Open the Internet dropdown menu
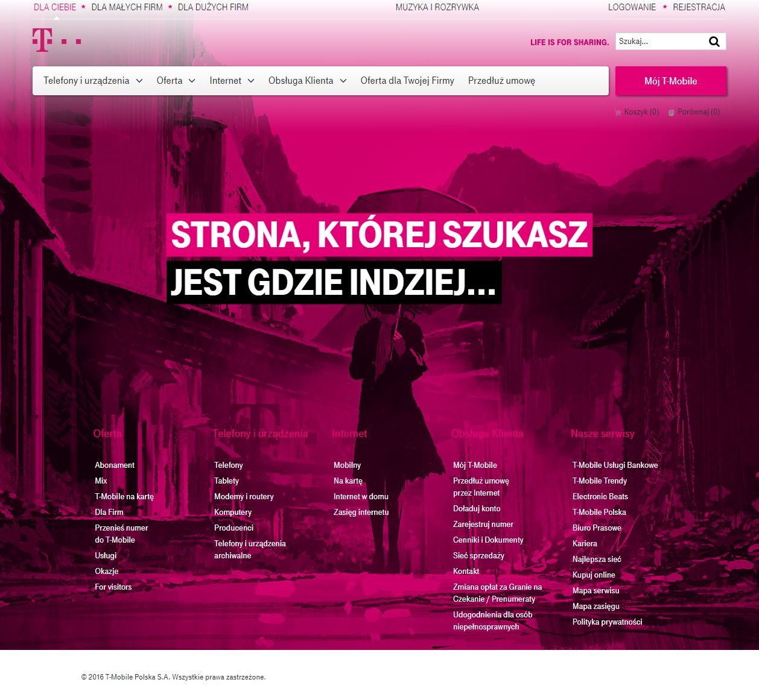The image size is (759, 700). point(232,81)
